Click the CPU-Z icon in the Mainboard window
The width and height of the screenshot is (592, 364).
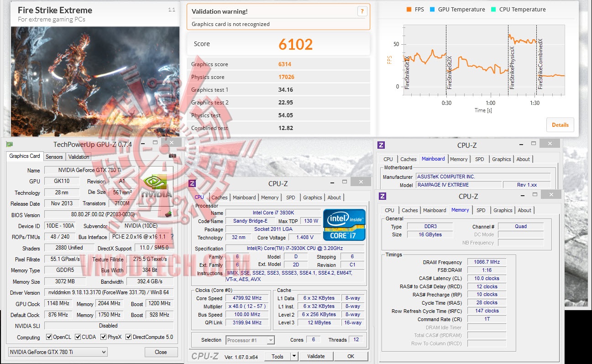(x=381, y=145)
